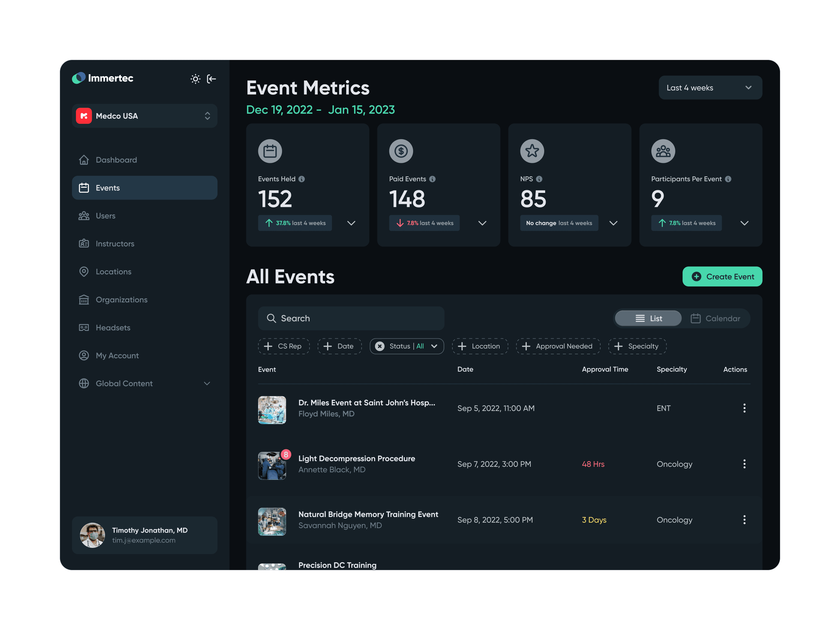The height and width of the screenshot is (630, 840).
Task: Click the Date column header
Action: [465, 369]
